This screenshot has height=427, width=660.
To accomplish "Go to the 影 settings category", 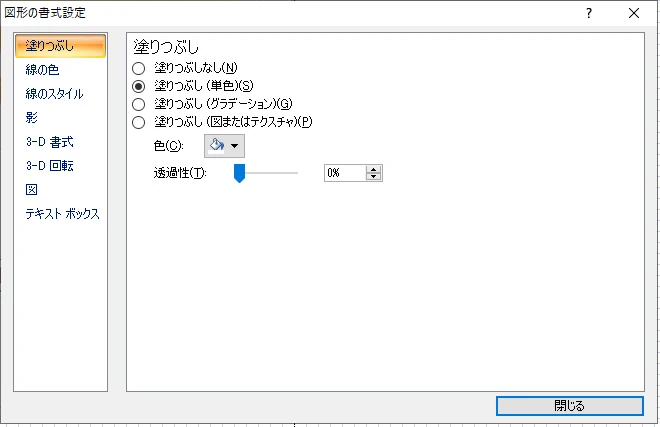I will [32, 118].
